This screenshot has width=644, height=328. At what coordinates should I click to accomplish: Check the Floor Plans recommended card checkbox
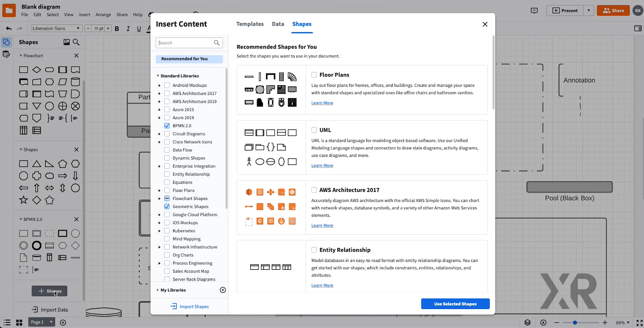pyautogui.click(x=314, y=75)
